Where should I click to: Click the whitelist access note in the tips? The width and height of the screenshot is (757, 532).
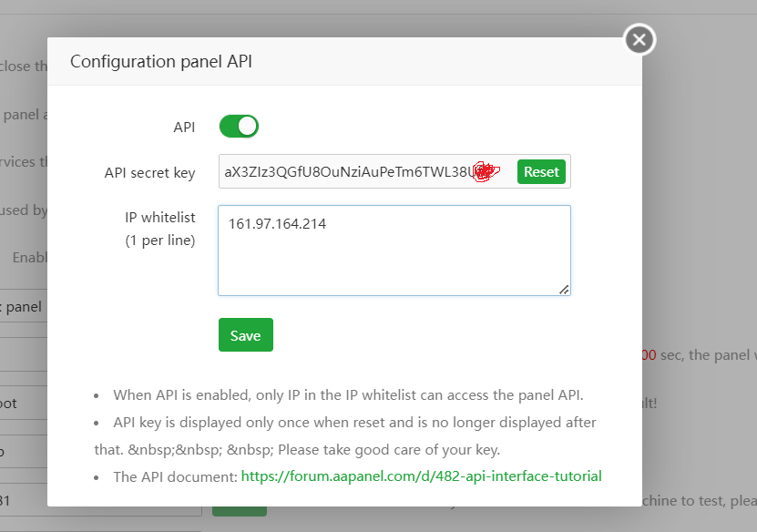[x=348, y=395]
